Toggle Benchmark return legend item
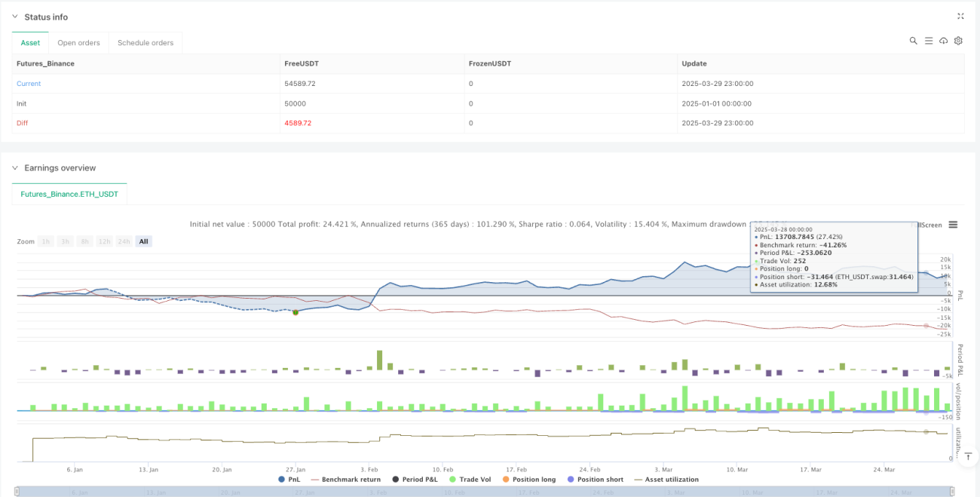The width and height of the screenshot is (980, 497). (344, 479)
